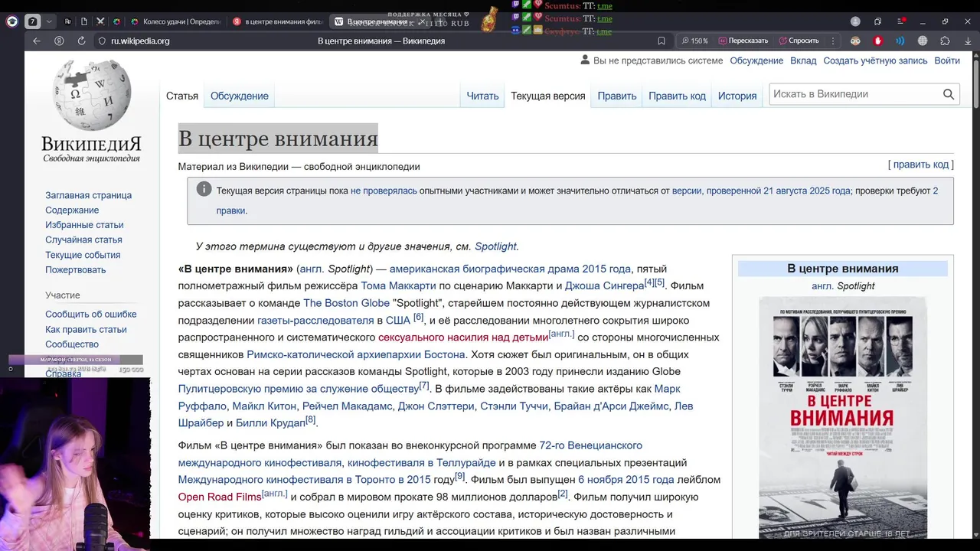Open the Статья tab
This screenshot has width=980, height=551.
click(182, 96)
